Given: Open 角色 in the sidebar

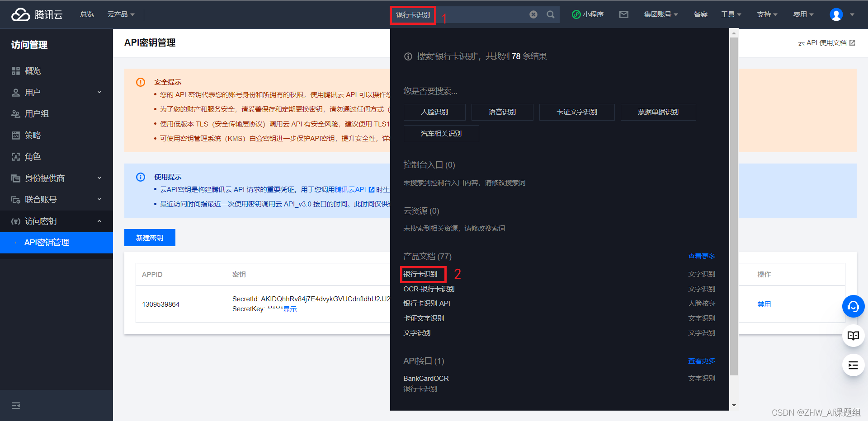Looking at the screenshot, I should point(57,157).
